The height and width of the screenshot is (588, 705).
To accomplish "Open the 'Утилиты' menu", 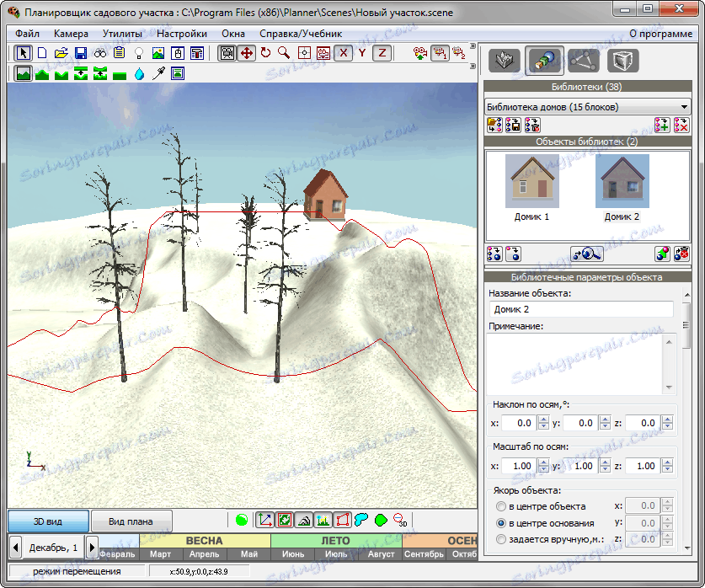I will click(x=122, y=34).
